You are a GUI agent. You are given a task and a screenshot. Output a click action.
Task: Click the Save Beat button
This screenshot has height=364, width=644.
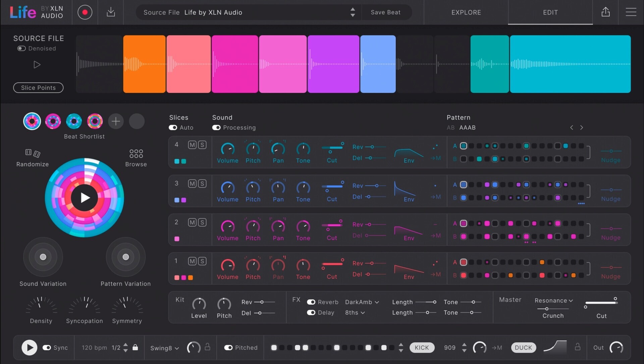[385, 12]
